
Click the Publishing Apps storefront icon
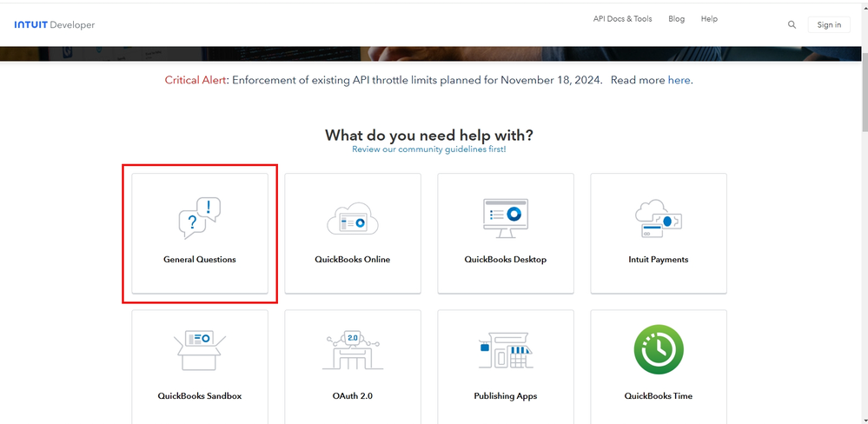click(506, 350)
